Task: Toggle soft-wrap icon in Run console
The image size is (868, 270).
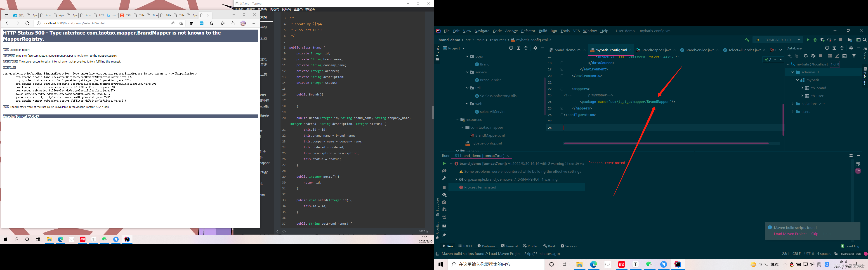Action: (x=858, y=164)
